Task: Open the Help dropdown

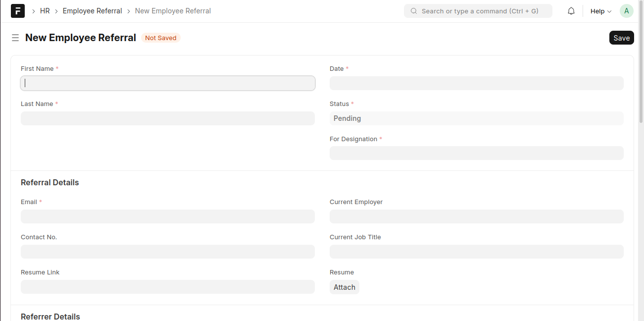Action: pyautogui.click(x=600, y=10)
